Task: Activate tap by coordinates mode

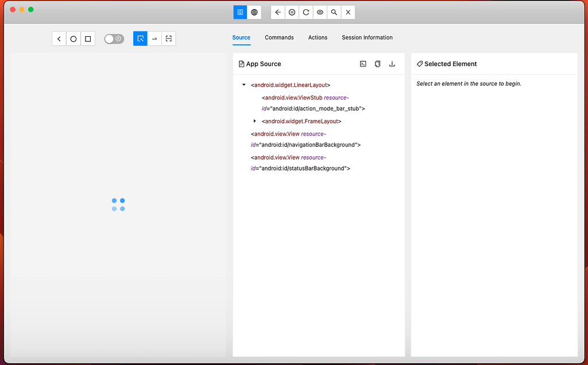Action: coord(168,38)
